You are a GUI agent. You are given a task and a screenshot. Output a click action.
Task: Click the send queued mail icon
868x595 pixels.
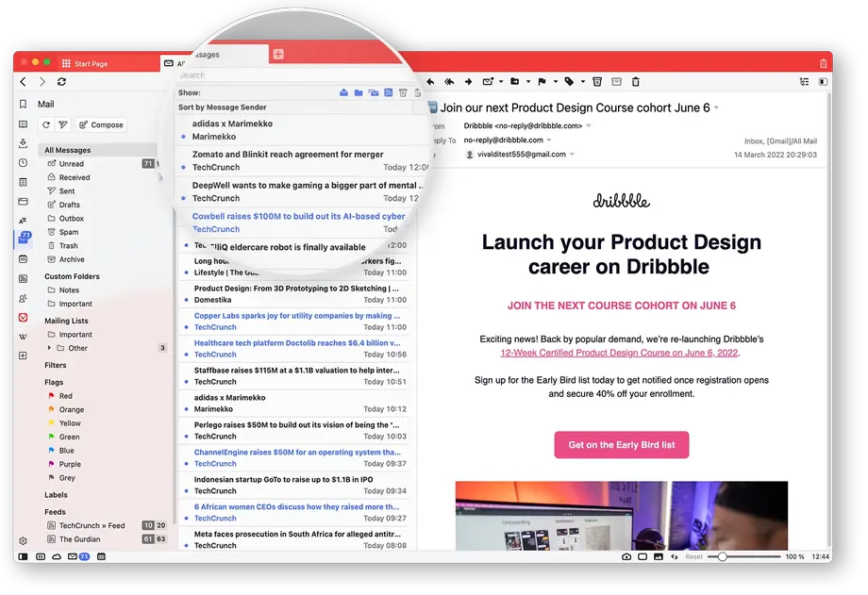tap(63, 125)
